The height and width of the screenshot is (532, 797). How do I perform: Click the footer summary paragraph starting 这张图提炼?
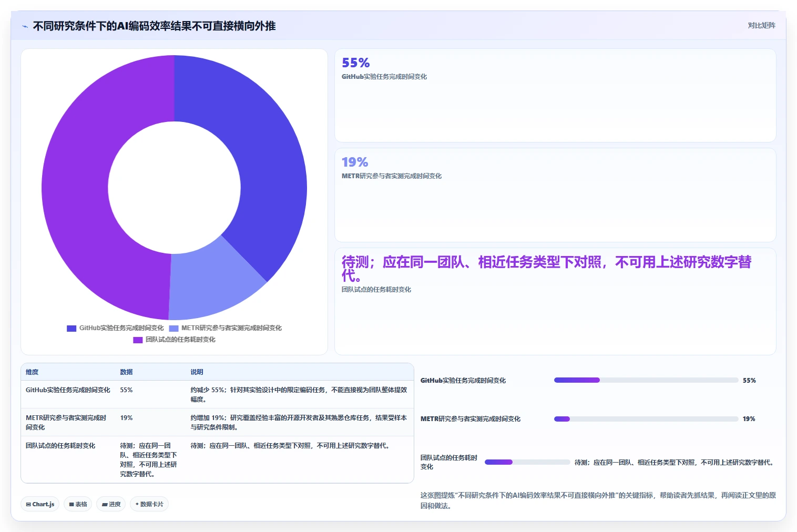tap(598, 500)
